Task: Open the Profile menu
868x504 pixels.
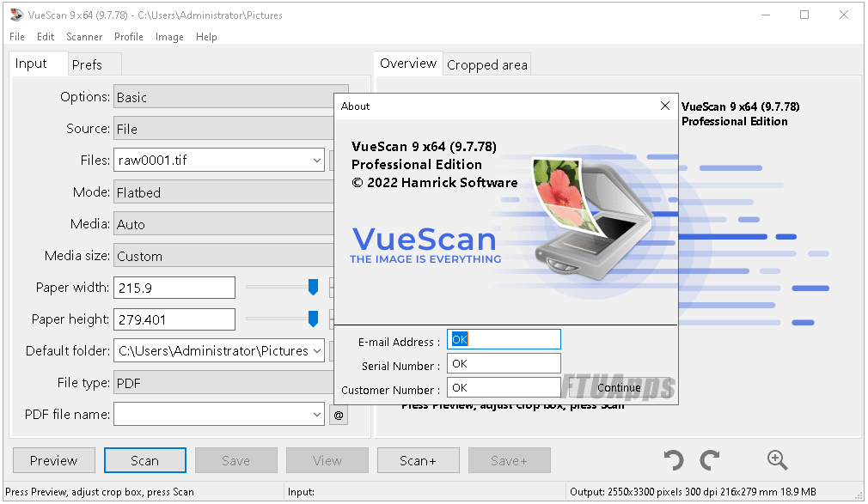Action: [x=128, y=37]
